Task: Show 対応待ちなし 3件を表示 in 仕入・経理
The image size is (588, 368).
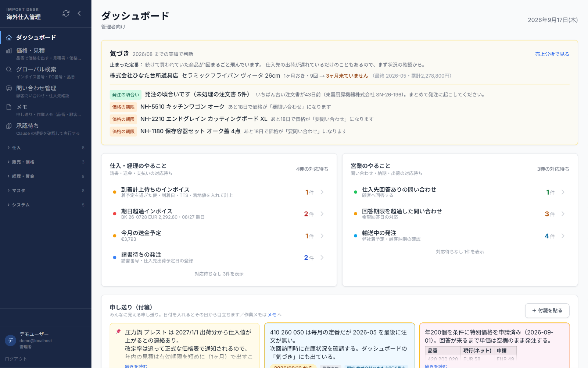Action: coord(219,274)
